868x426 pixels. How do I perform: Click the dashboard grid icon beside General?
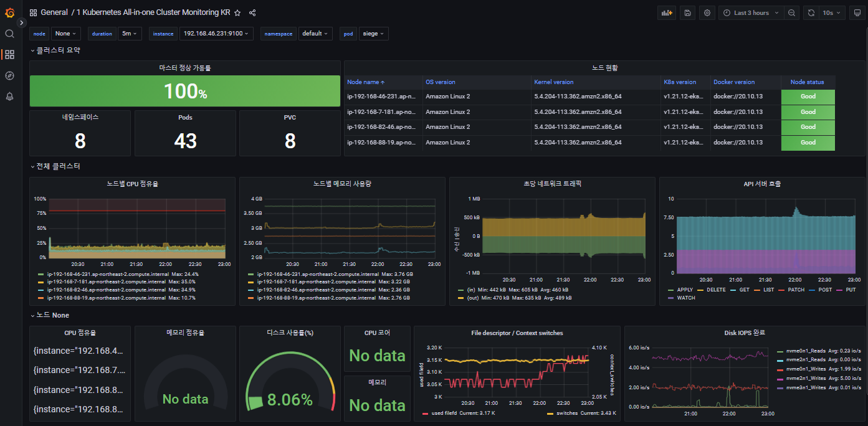pos(33,12)
